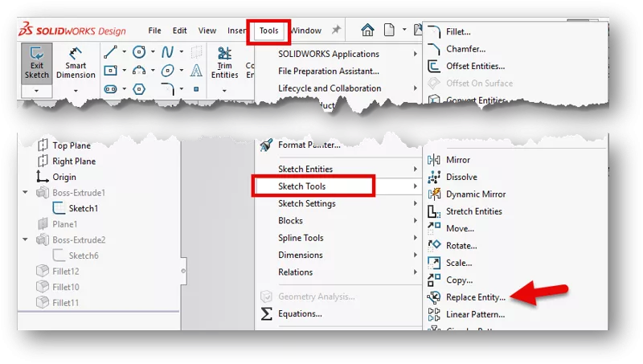Viewport: 643px width, 364px height.
Task: Select Top Plane in feature tree
Action: point(72,145)
